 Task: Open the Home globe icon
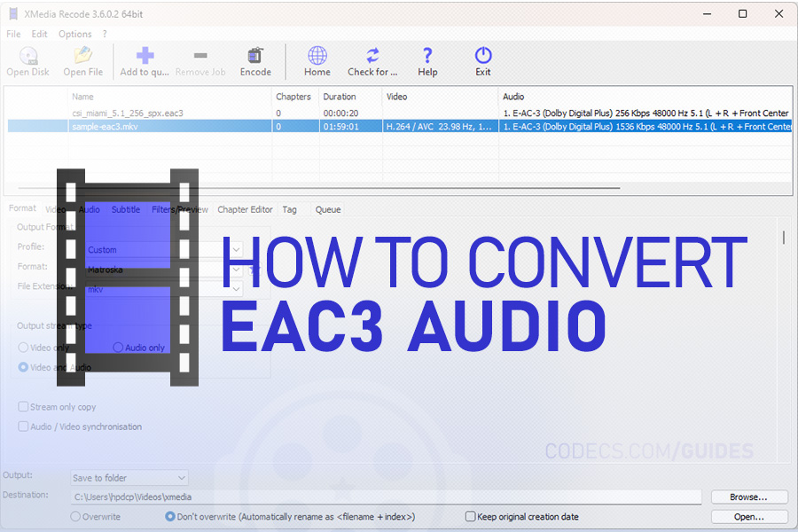(x=317, y=55)
